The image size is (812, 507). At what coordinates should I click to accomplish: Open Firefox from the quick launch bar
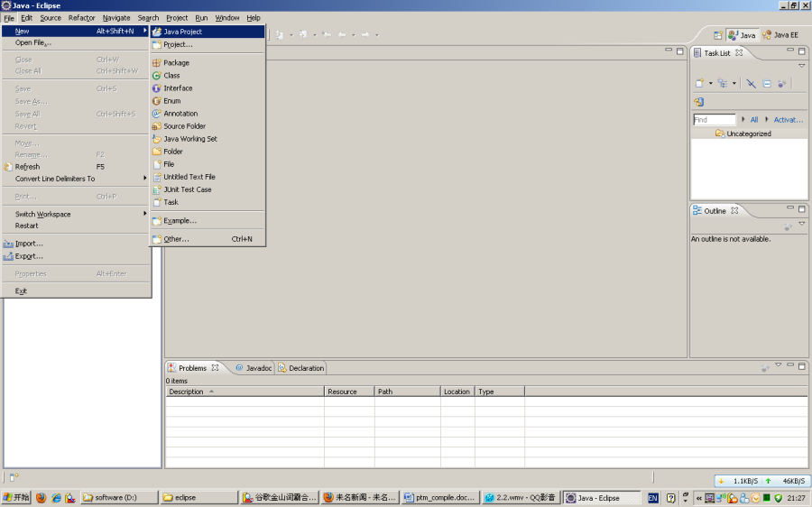[41, 498]
